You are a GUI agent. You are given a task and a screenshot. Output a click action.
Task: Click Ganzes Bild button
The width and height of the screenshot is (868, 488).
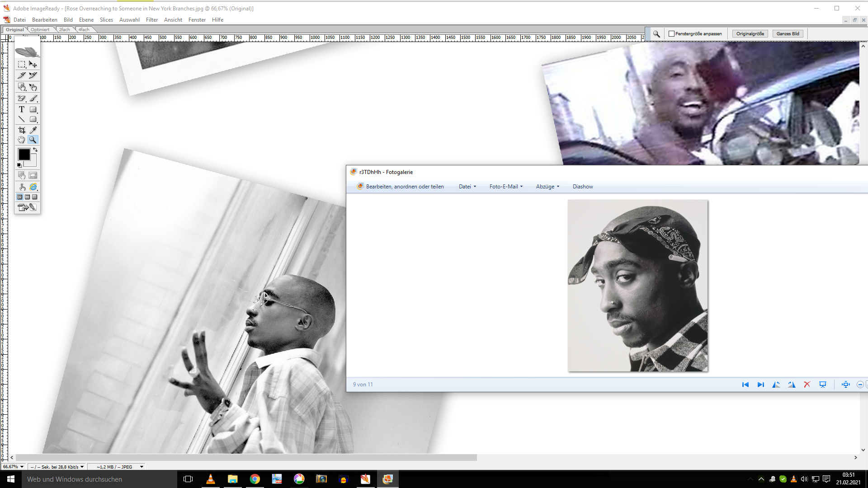pos(788,34)
